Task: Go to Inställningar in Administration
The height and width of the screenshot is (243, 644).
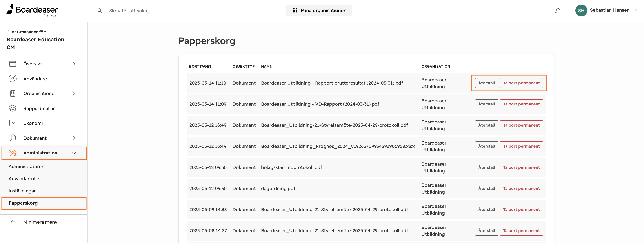Action: pyautogui.click(x=22, y=191)
